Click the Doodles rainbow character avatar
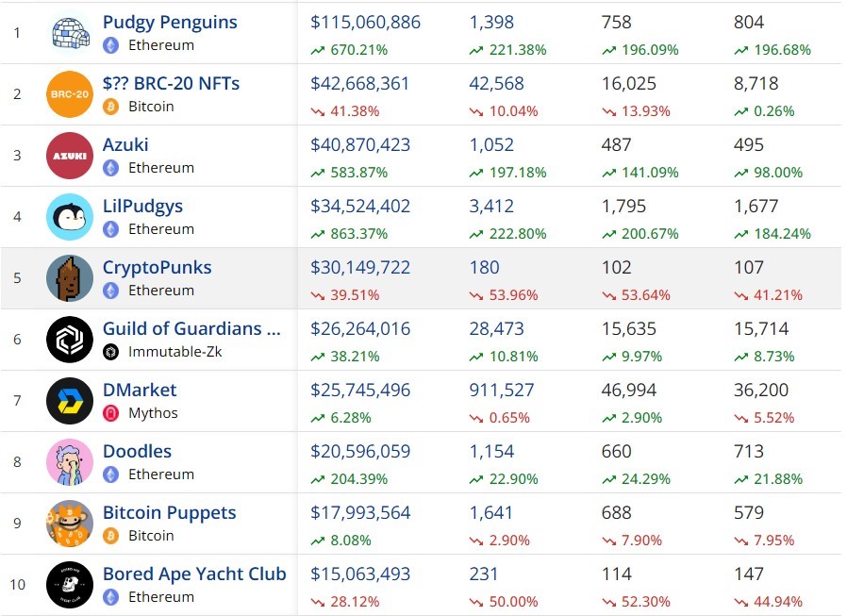This screenshot has height=616, width=847. coord(70,462)
